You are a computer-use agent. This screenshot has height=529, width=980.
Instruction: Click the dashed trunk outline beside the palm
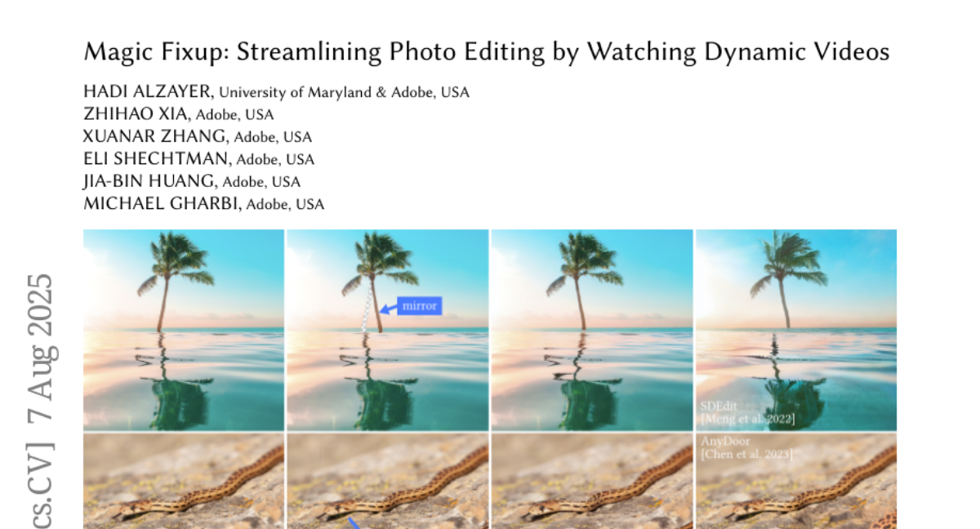click(367, 305)
